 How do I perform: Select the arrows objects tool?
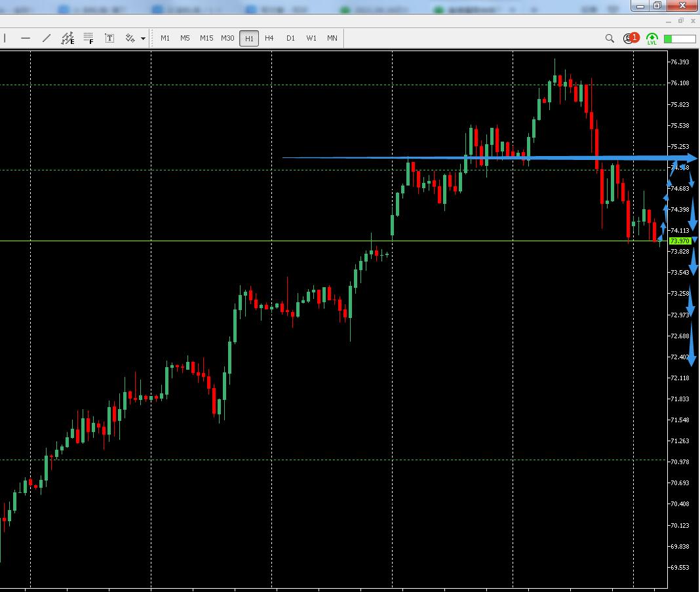pyautogui.click(x=130, y=39)
